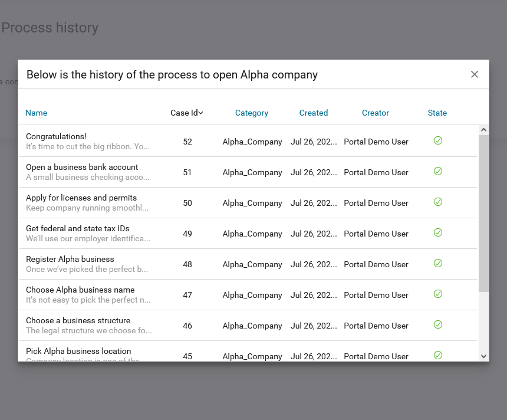Click Portal Demo User in case 49 row
The width and height of the screenshot is (507, 420).
pyautogui.click(x=376, y=234)
